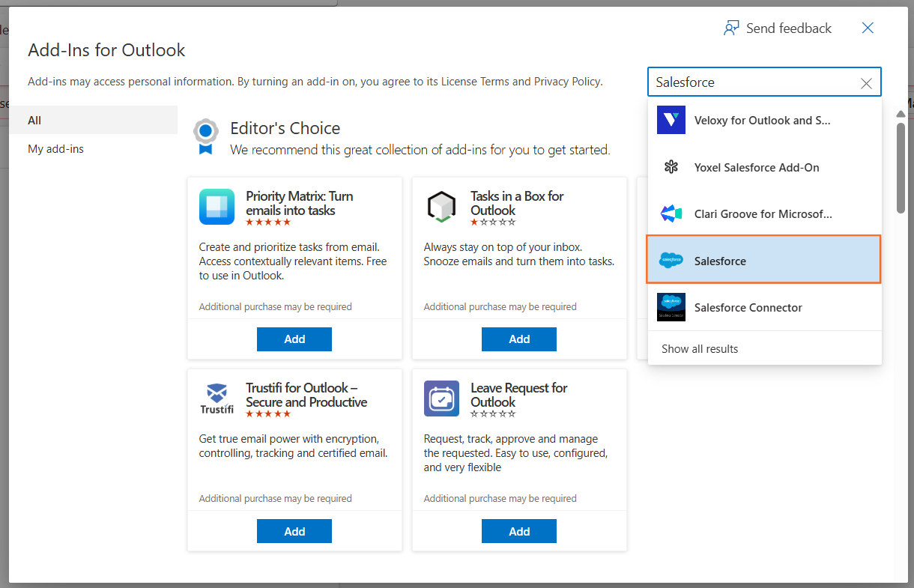Select Salesforce Connector suggestion
914x588 pixels.
point(764,307)
